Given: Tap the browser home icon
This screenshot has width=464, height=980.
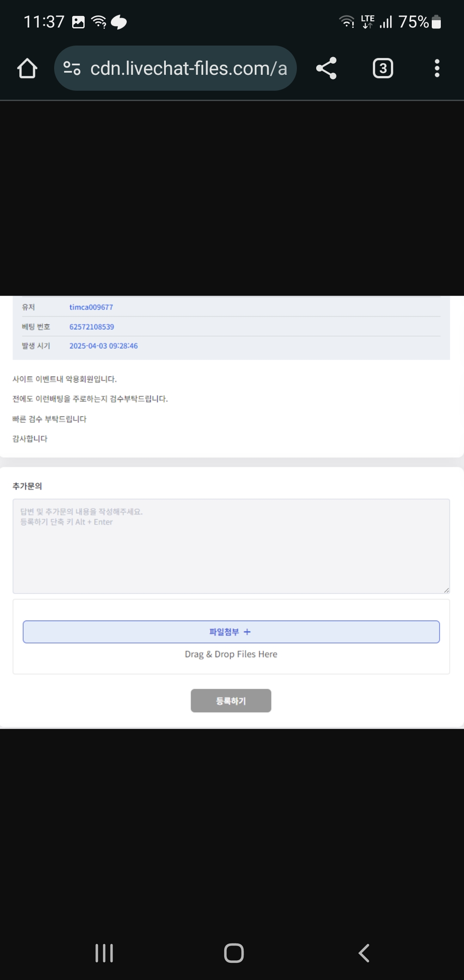Looking at the screenshot, I should [27, 68].
